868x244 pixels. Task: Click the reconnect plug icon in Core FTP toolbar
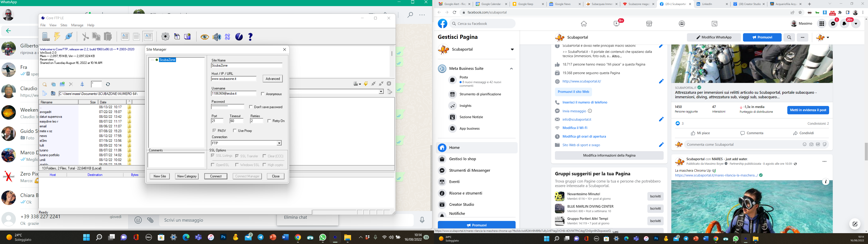point(69,36)
